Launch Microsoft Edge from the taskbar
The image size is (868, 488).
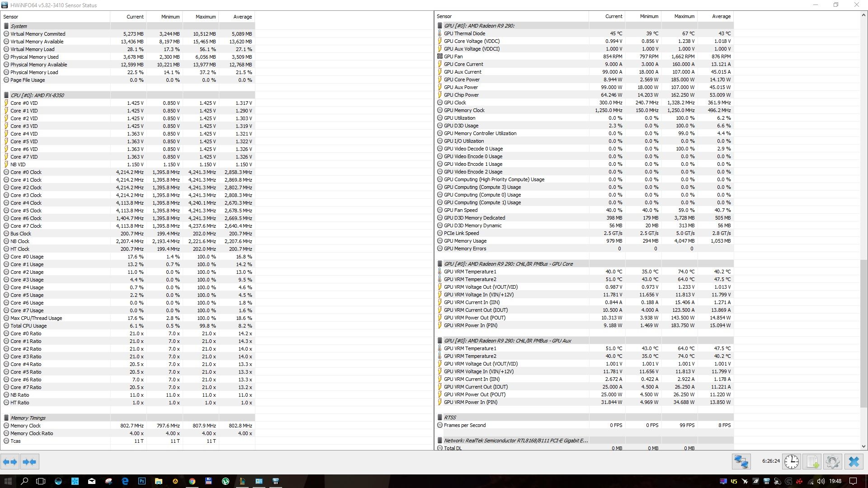pos(125,481)
